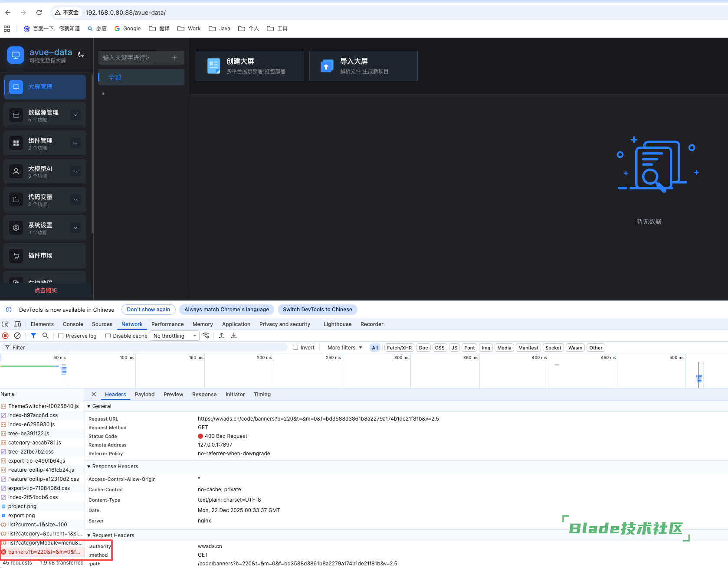Image resolution: width=728 pixels, height=568 pixels.
Task: Enable the Preserve log checkbox
Action: click(x=61, y=336)
